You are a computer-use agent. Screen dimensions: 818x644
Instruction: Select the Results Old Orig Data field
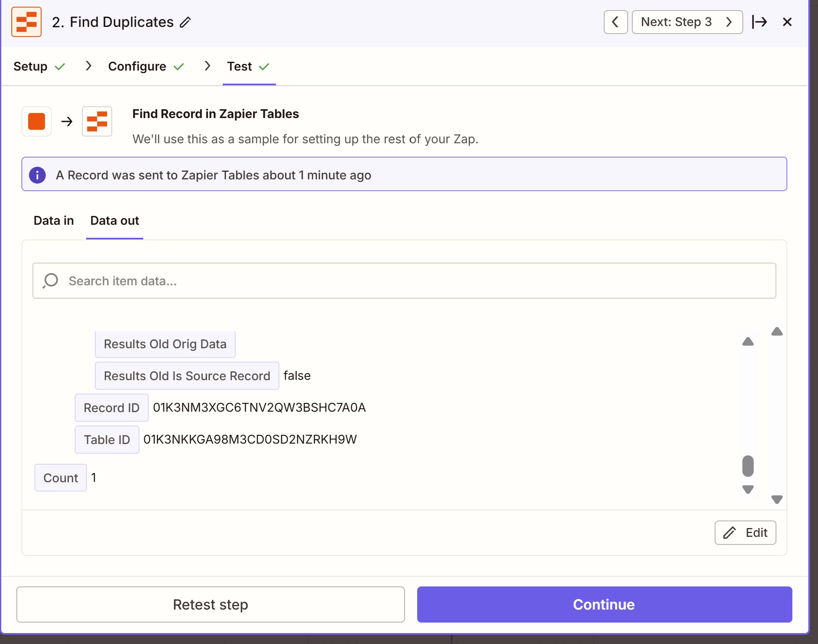coord(165,344)
